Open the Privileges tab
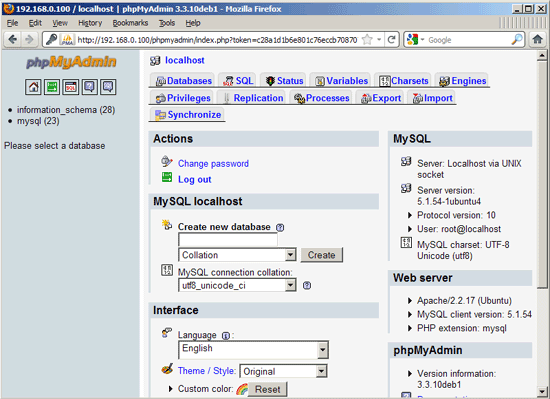 tap(183, 98)
